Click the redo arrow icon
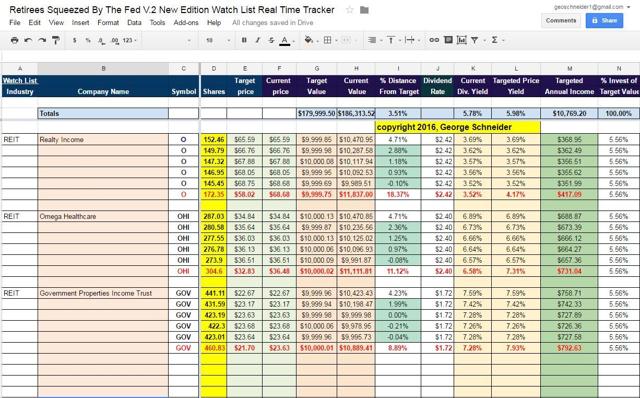 coord(42,40)
